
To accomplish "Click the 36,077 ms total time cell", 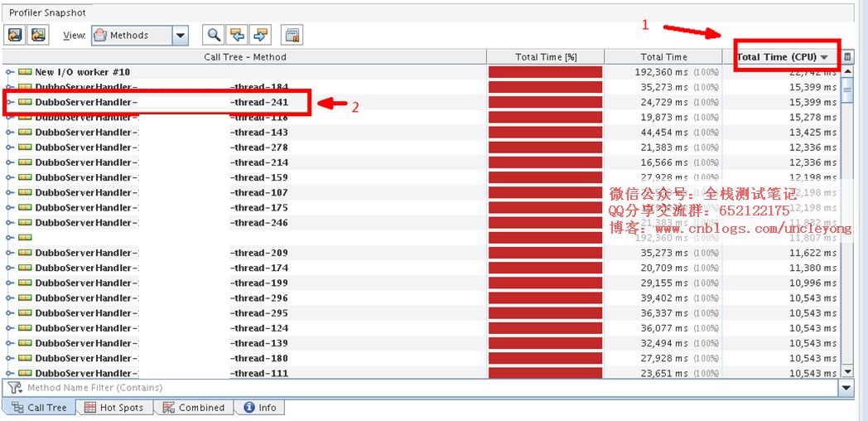I will pyautogui.click(x=664, y=328).
